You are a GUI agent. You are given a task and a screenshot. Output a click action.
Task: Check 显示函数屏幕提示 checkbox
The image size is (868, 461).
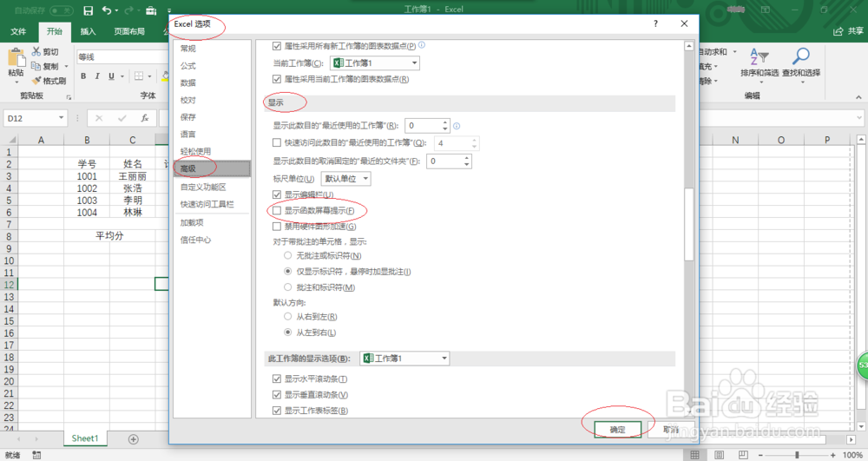click(x=277, y=210)
